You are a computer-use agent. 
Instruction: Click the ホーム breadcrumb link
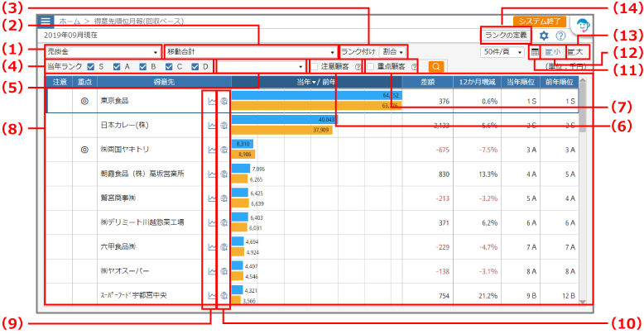click(x=70, y=21)
